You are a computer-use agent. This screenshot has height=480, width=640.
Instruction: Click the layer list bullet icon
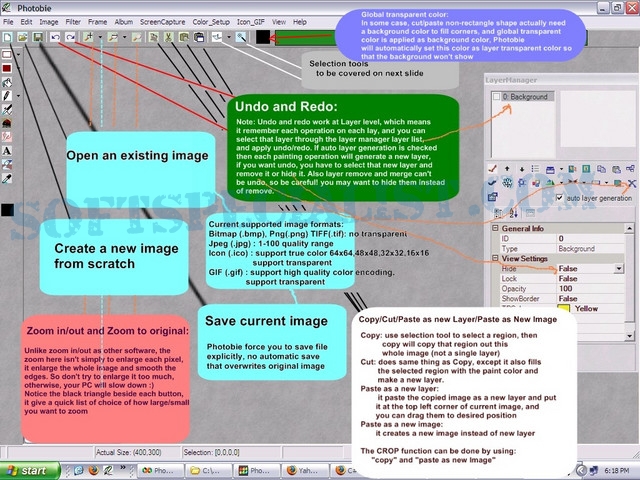pyautogui.click(x=535, y=169)
